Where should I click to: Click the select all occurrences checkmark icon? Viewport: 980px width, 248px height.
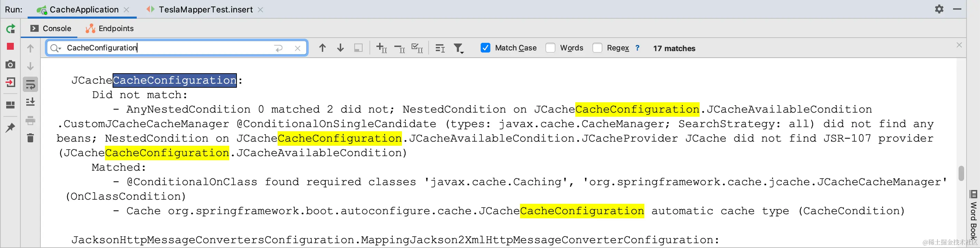coord(417,48)
